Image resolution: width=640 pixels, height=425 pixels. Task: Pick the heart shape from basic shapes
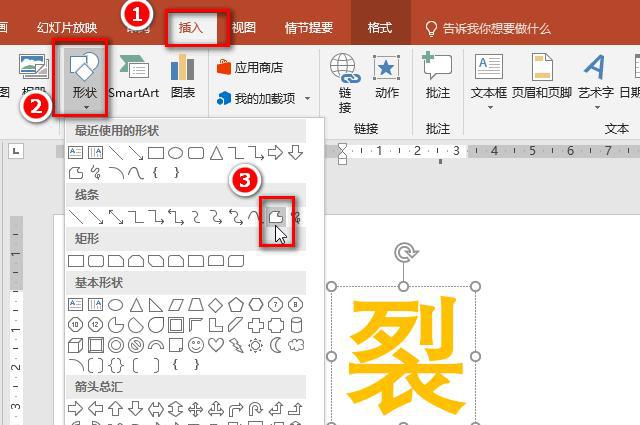point(216,345)
